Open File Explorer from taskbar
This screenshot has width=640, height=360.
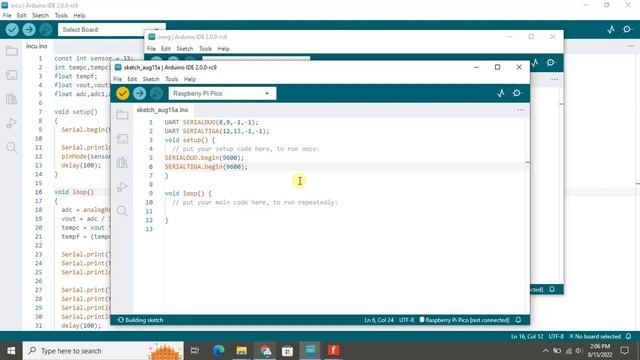click(x=242, y=351)
